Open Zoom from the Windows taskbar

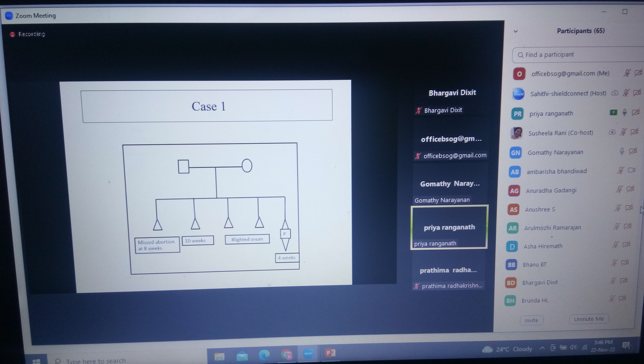(x=308, y=353)
